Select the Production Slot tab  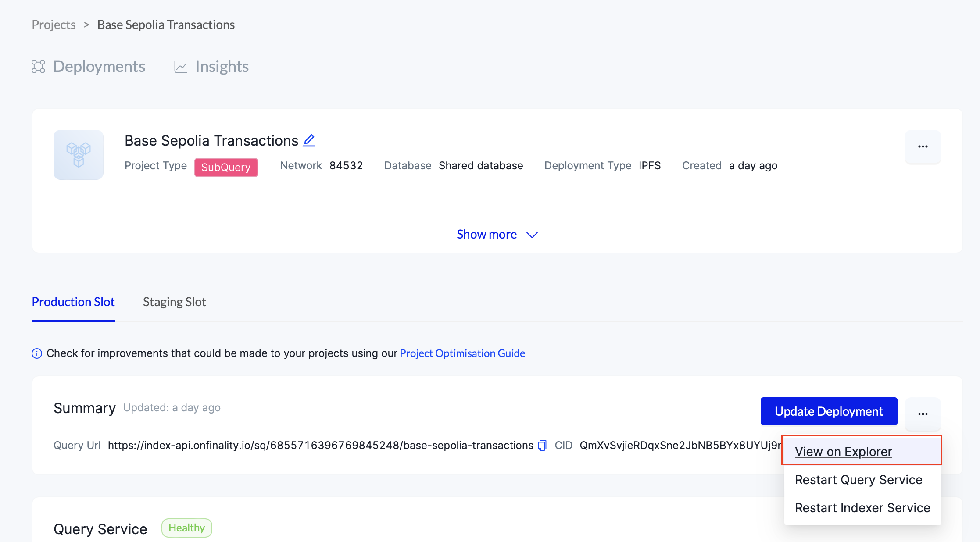(x=73, y=302)
